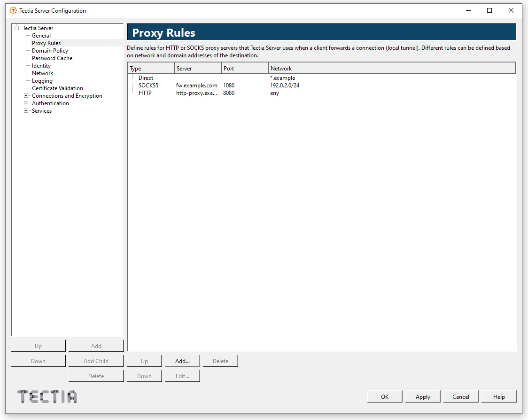Click the Cancel button
Image resolution: width=528 pixels, height=420 pixels.
coord(461,397)
